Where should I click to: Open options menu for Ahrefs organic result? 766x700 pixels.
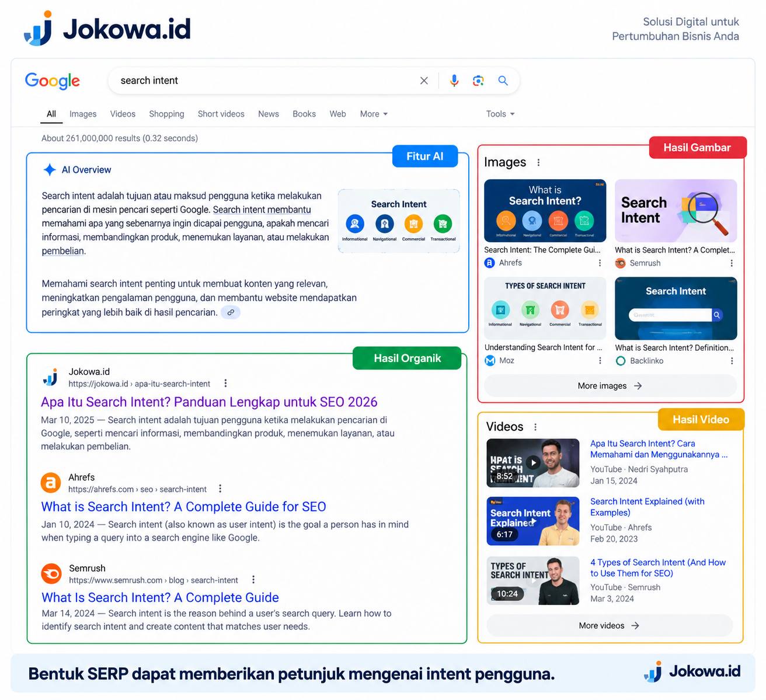[220, 489]
